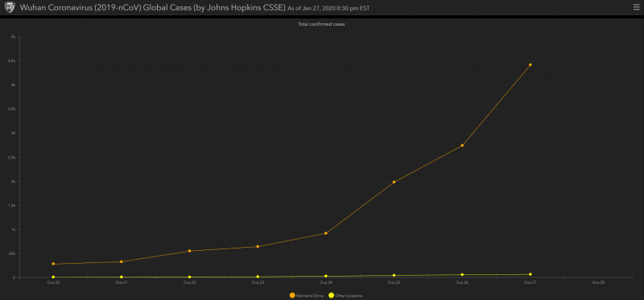Select Mainland China data point for Oca 21

click(122, 261)
